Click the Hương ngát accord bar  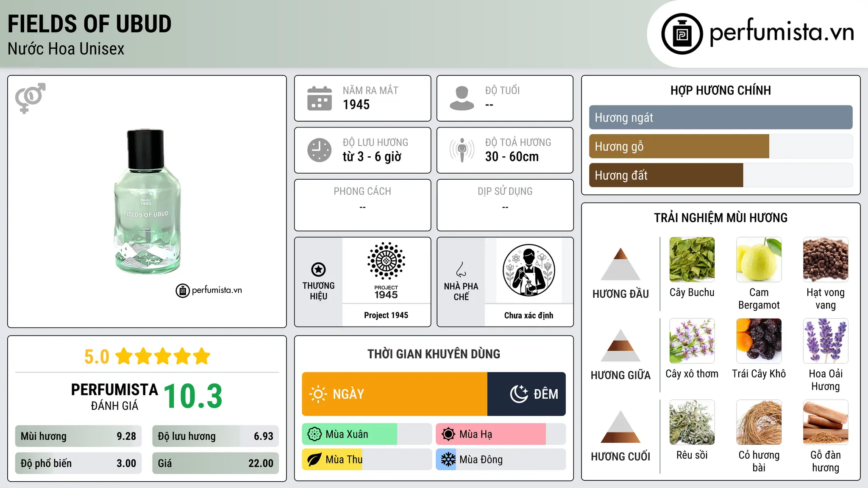click(x=721, y=117)
